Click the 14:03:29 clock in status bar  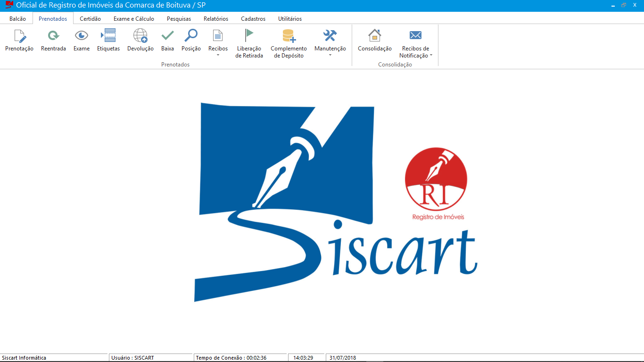coord(304,358)
